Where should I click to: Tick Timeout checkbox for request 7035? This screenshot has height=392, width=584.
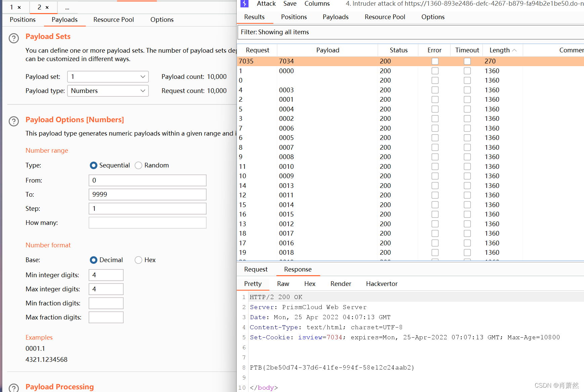(x=467, y=61)
